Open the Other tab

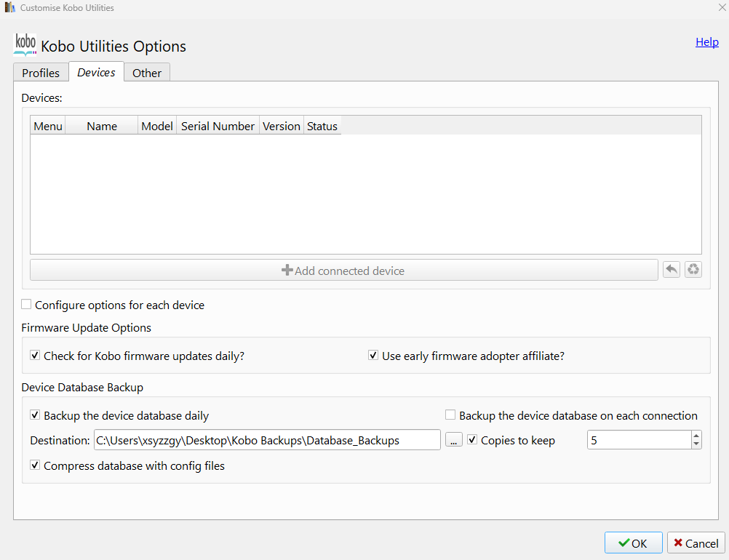(147, 73)
